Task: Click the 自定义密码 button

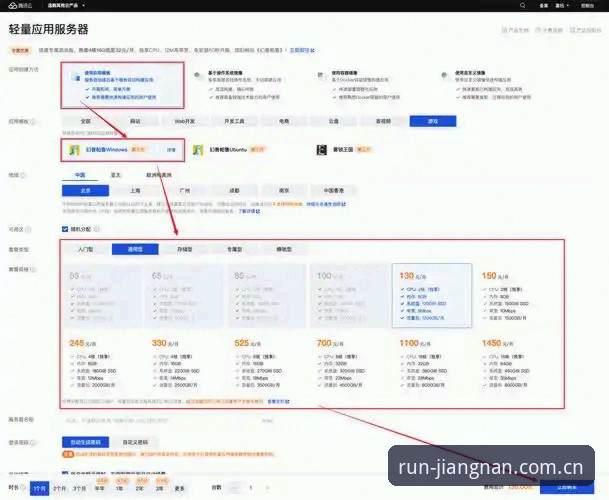Action: point(135,443)
